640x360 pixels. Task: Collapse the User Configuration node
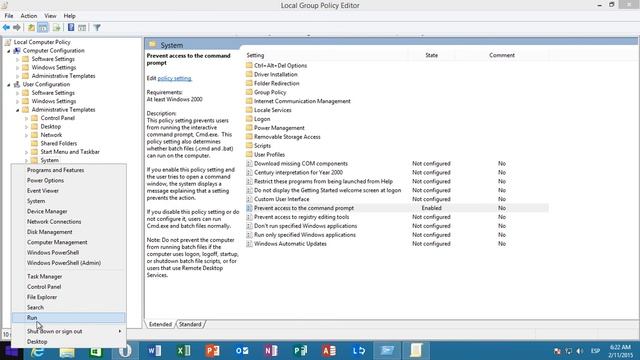pos(9,85)
